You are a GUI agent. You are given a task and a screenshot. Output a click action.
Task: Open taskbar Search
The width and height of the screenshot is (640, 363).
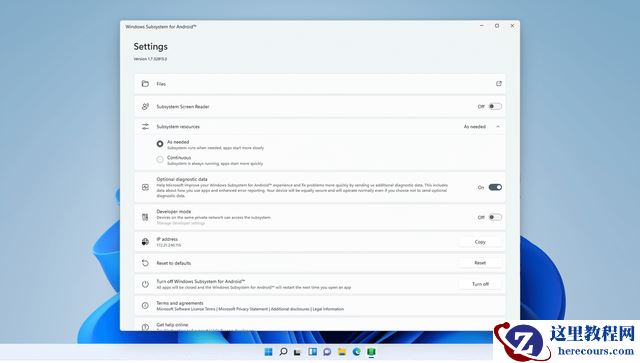click(x=283, y=352)
